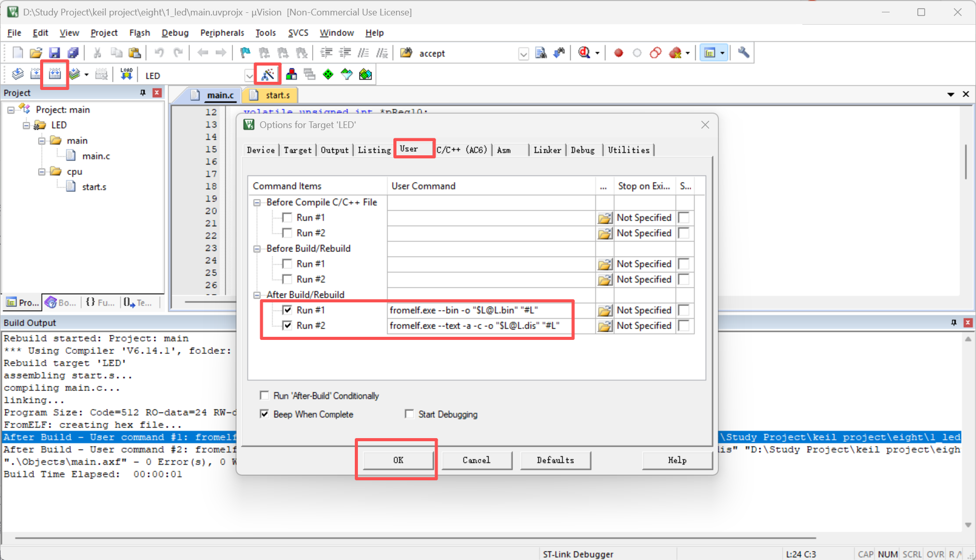Click the Open file folder icon

[36, 53]
